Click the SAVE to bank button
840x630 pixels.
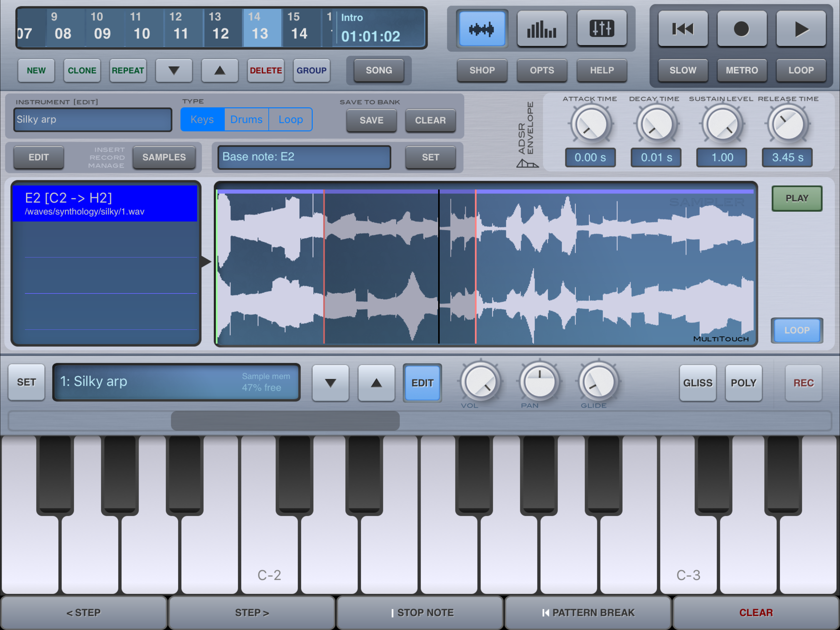coord(371,121)
